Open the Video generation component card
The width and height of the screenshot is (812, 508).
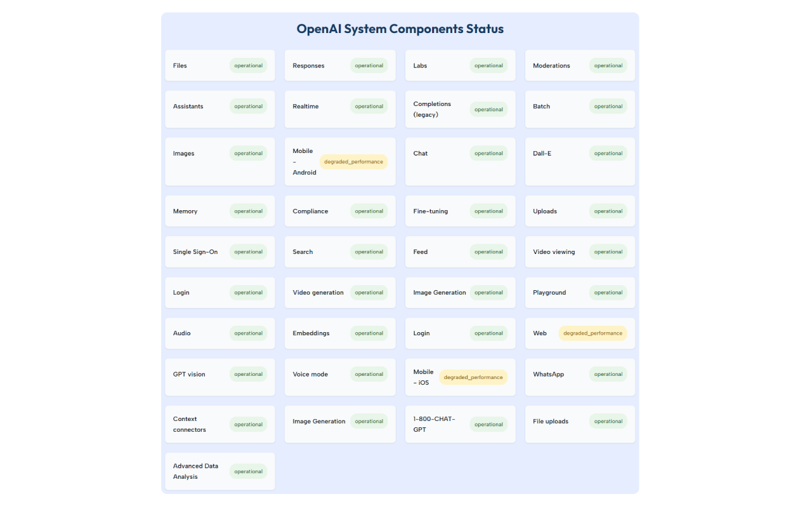(x=340, y=293)
